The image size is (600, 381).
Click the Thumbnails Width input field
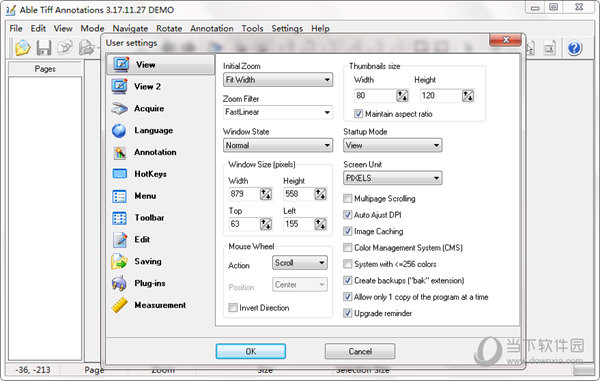(375, 96)
